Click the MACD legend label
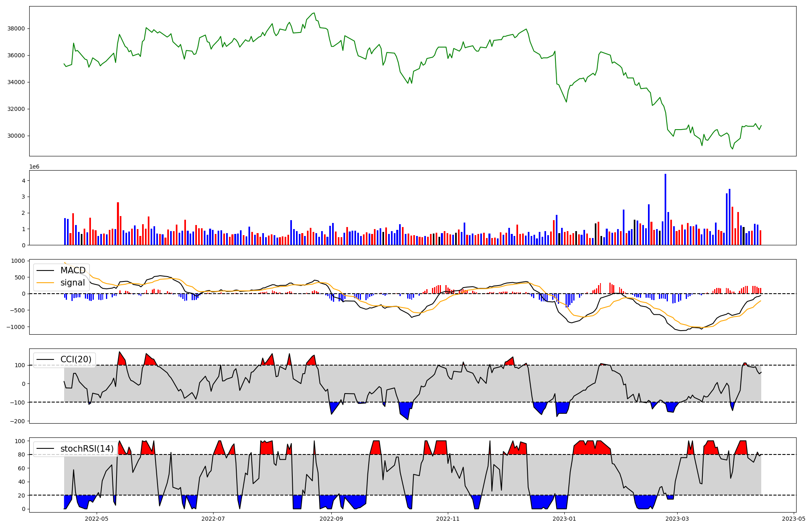 [73, 270]
